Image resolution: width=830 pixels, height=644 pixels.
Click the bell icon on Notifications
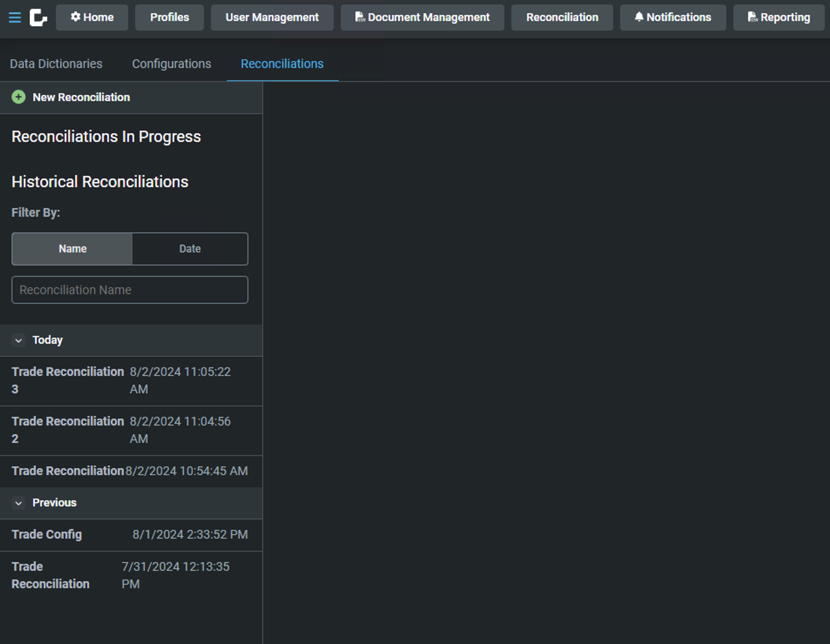click(x=639, y=17)
